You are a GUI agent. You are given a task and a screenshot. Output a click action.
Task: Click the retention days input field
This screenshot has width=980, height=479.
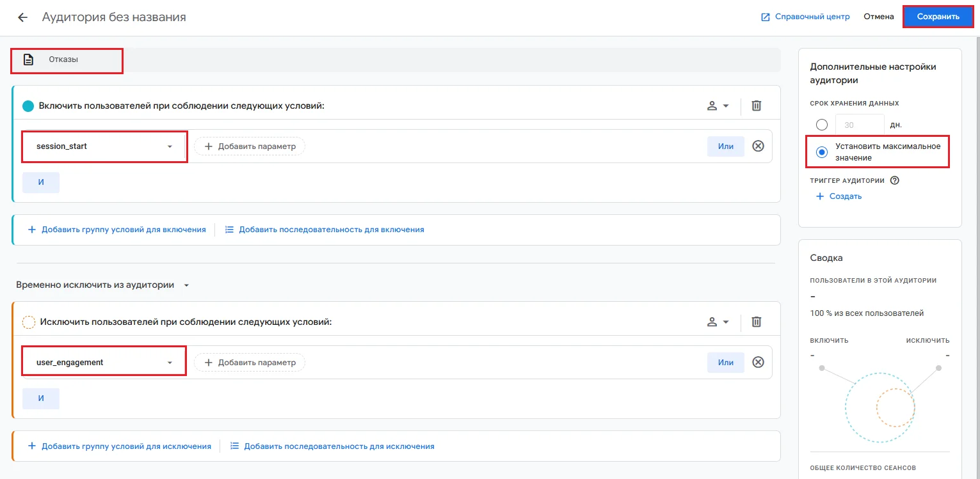click(860, 125)
